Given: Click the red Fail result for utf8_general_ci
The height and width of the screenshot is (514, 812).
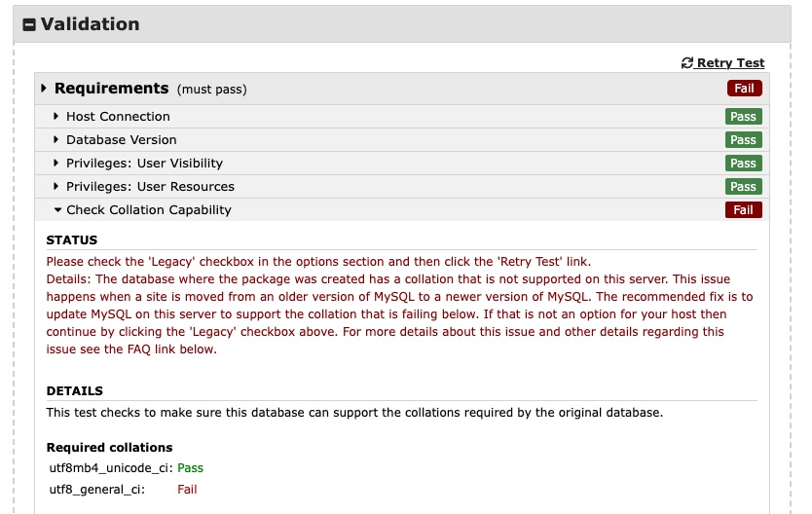Looking at the screenshot, I should [187, 489].
